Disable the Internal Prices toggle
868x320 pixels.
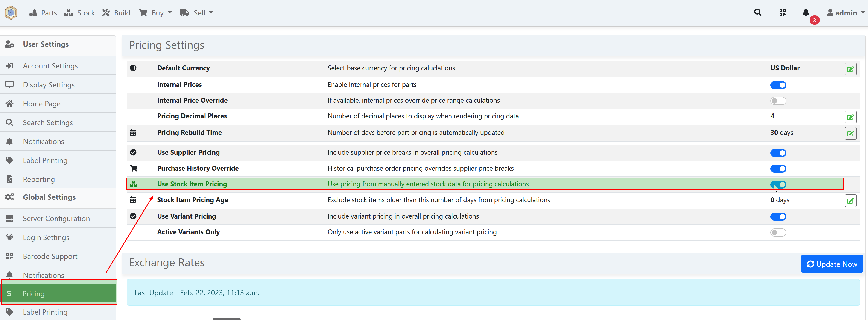[778, 85]
